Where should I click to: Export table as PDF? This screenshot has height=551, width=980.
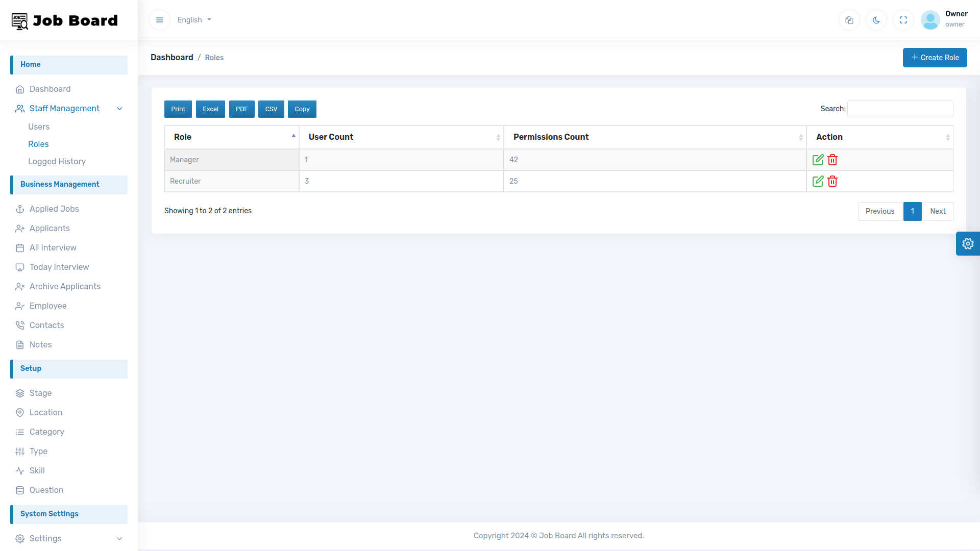(x=241, y=109)
